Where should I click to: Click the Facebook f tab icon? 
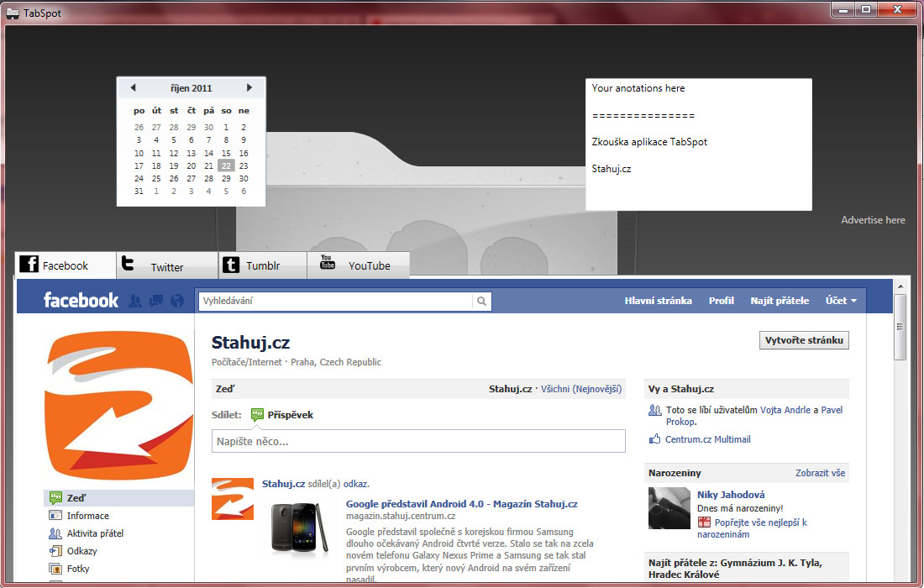point(29,264)
